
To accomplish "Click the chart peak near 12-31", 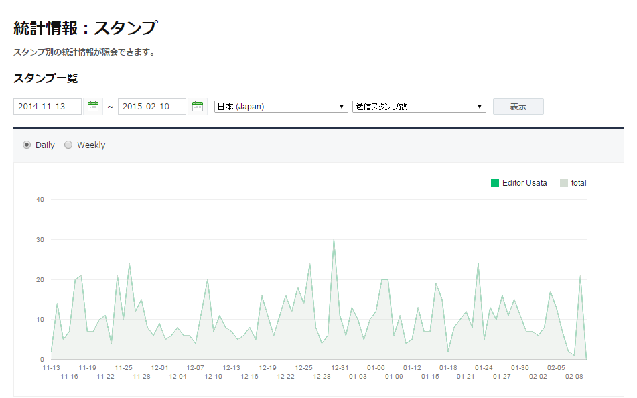I will click(x=334, y=240).
